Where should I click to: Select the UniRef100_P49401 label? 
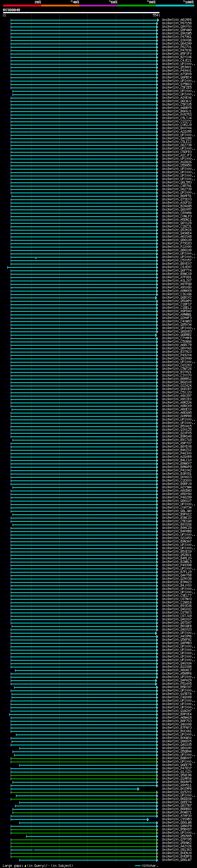[177, 71]
